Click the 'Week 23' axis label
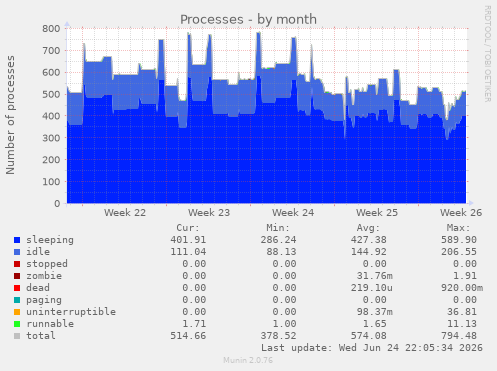 (x=209, y=213)
